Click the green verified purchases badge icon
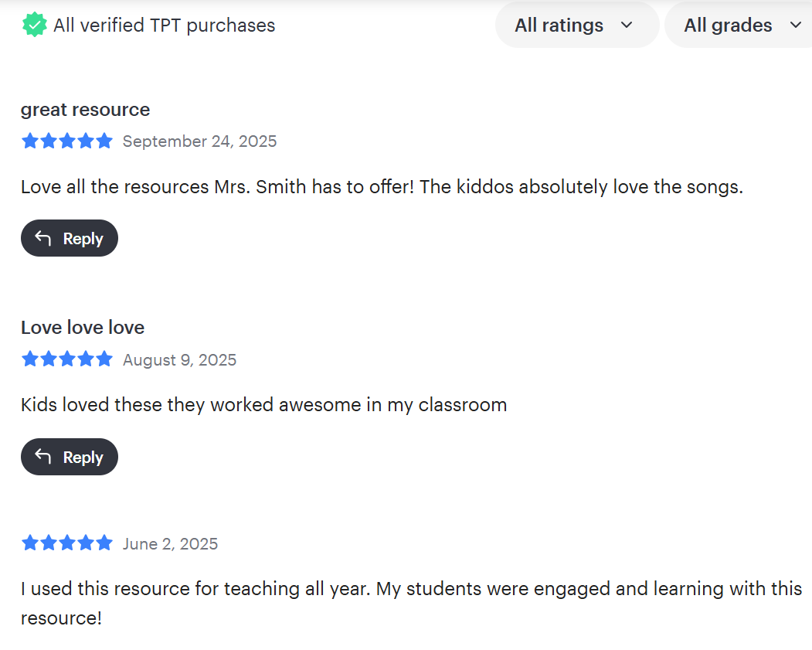Viewport: 812px width, 650px height. coord(34,25)
